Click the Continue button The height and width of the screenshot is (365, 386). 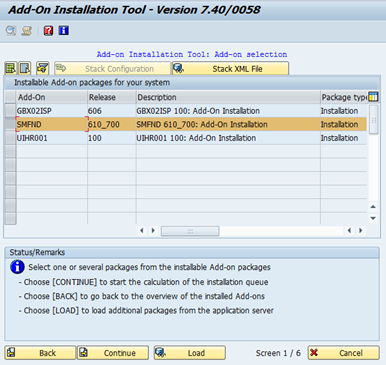(x=113, y=353)
